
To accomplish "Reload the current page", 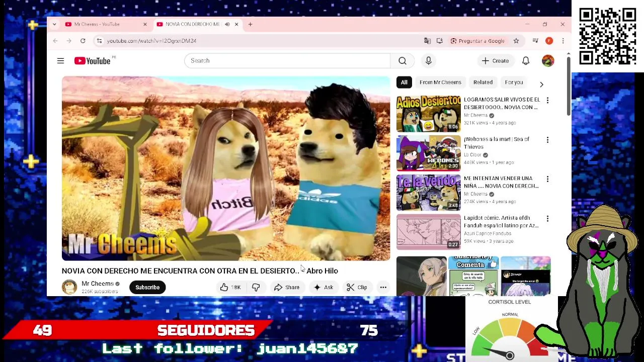I will click(83, 41).
